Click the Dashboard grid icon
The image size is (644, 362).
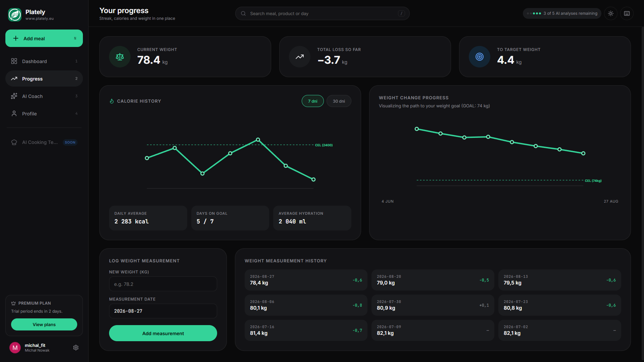pyautogui.click(x=14, y=61)
